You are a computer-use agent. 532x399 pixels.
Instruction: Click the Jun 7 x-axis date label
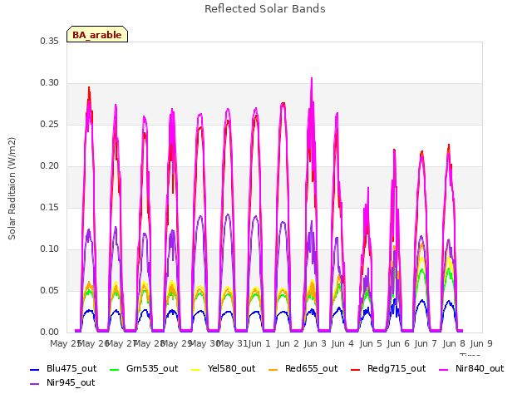426,343
